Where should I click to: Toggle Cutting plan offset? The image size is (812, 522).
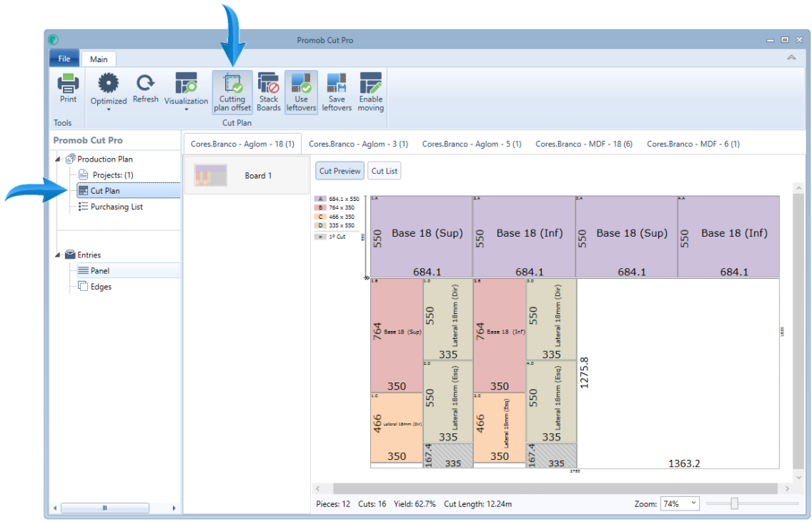[232, 92]
